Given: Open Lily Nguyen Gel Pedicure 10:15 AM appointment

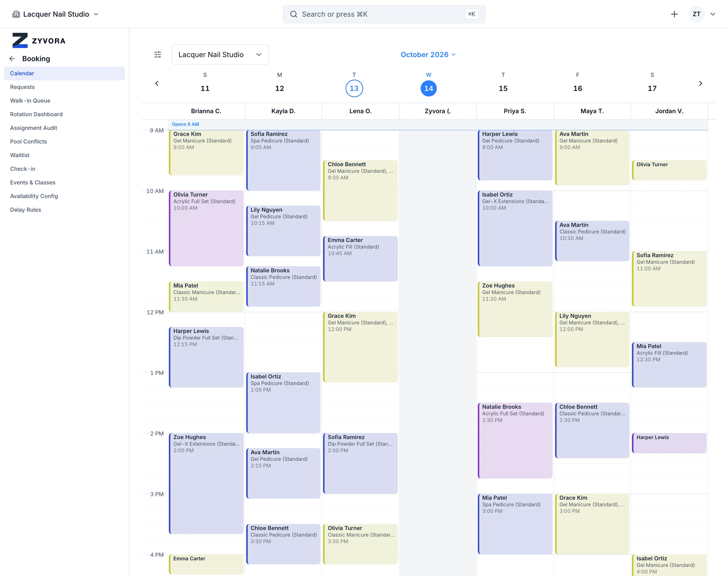Looking at the screenshot, I should (x=283, y=231).
